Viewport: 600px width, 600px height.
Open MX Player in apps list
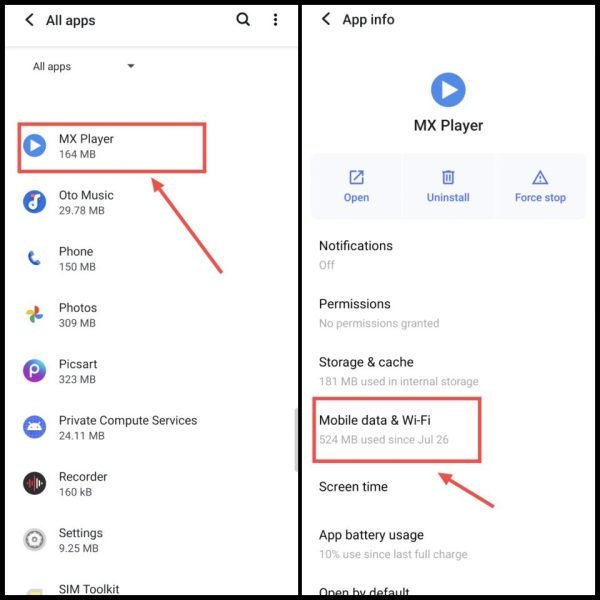coord(112,147)
